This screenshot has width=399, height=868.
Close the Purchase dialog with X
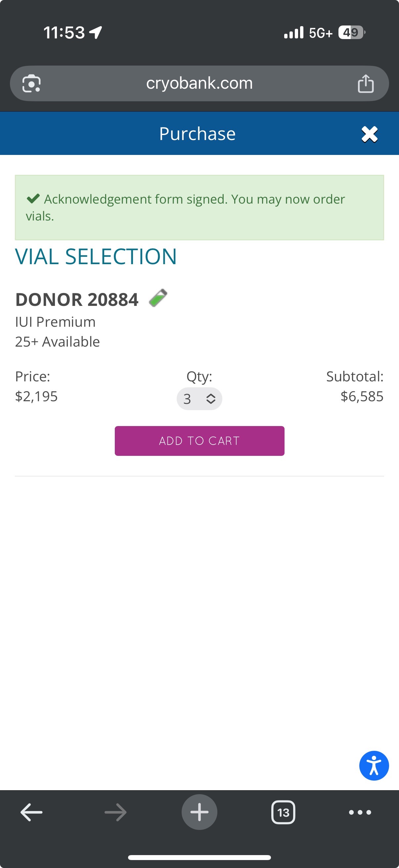[x=369, y=134]
